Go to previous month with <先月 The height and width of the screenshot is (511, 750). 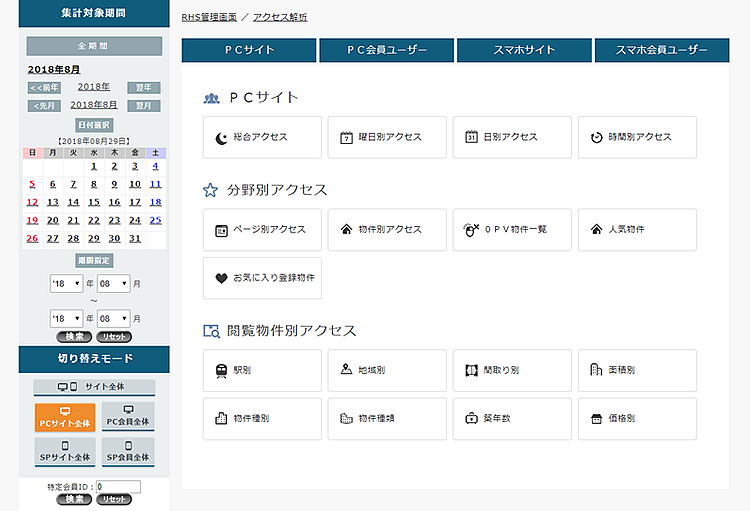[44, 106]
